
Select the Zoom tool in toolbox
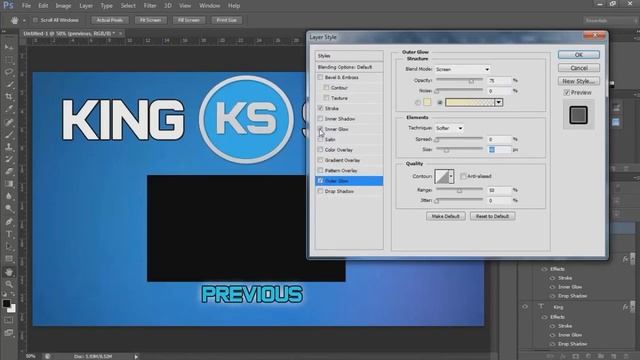click(9, 284)
